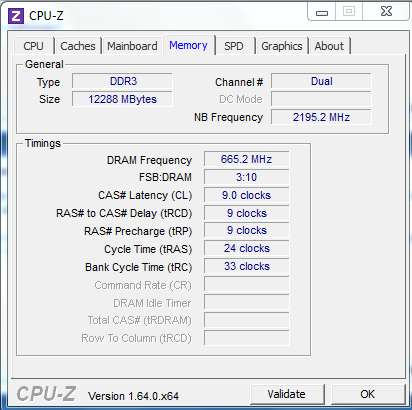Select the FSB:DRAM 3:10 value
Image resolution: width=412 pixels, height=410 pixels.
click(247, 177)
